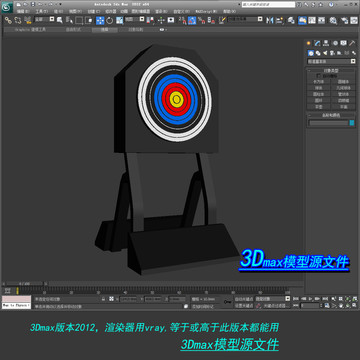The height and width of the screenshot is (360, 360).
Task: Open the Hierarchy tab in command panel
Action: pyautogui.click(x=326, y=43)
